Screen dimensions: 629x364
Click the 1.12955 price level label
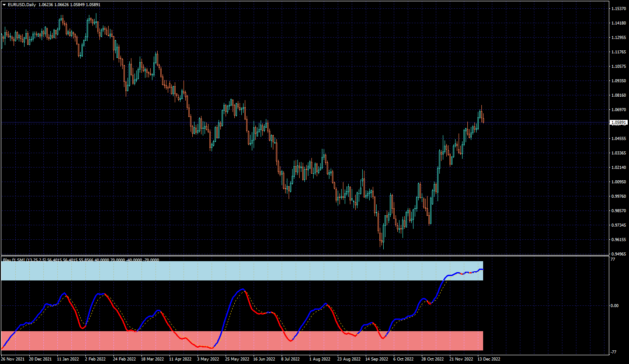pos(618,38)
